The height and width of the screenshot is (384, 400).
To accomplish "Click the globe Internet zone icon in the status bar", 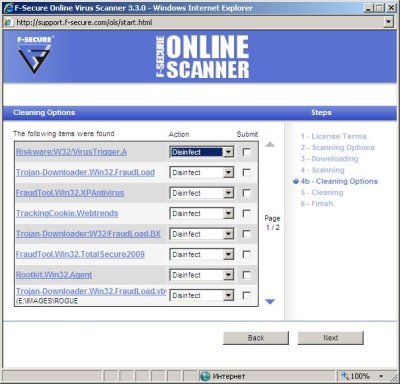I will coord(205,376).
